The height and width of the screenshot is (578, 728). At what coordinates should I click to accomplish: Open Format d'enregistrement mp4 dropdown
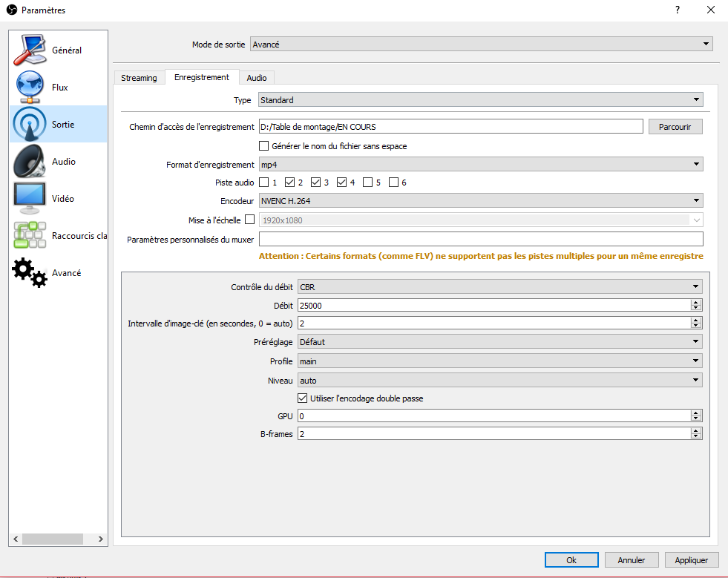pyautogui.click(x=481, y=164)
